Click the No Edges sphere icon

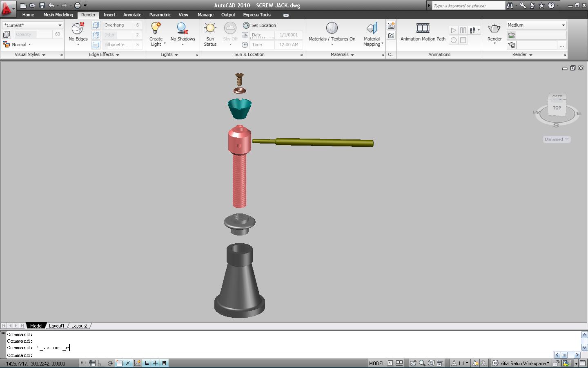tap(78, 28)
